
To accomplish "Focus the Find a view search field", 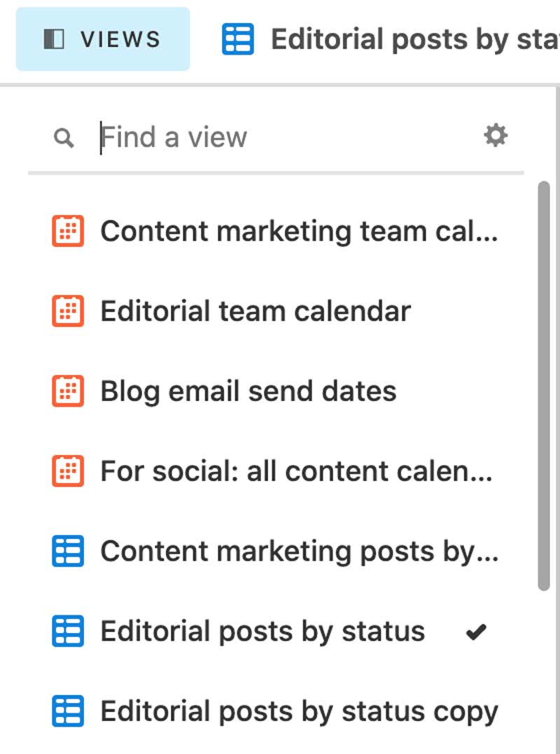I will tap(280, 137).
